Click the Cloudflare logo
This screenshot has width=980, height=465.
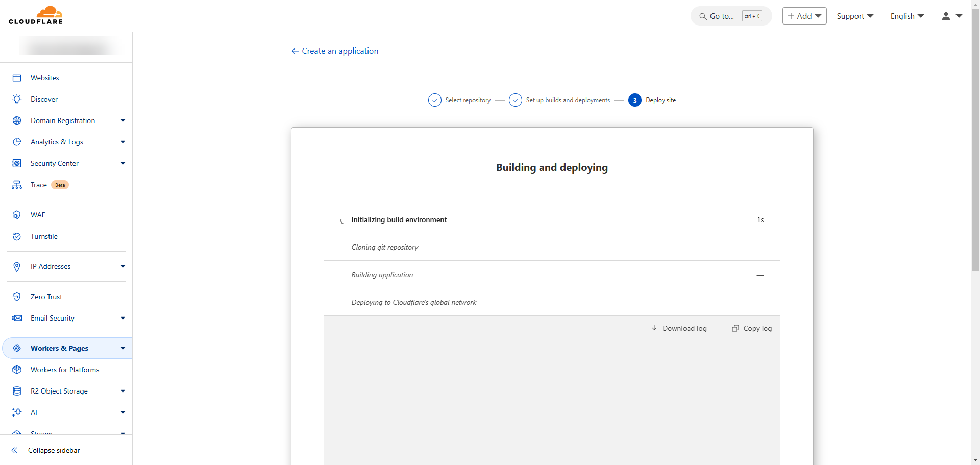pos(36,15)
